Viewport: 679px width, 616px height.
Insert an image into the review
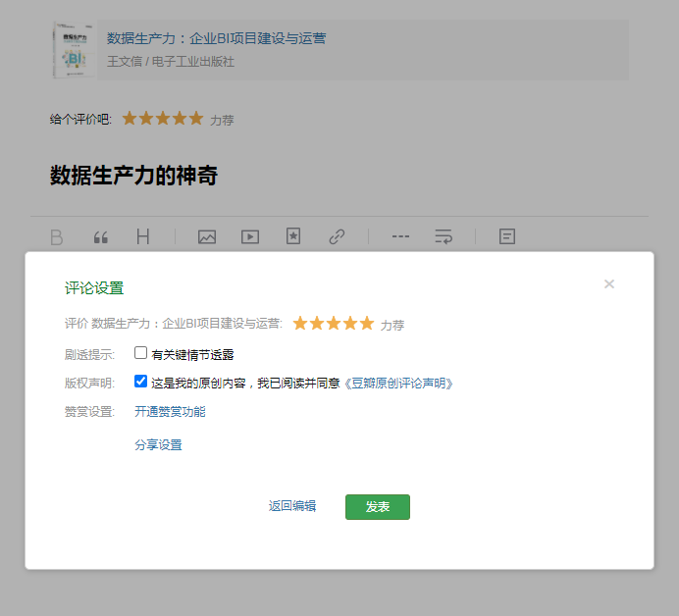point(207,236)
